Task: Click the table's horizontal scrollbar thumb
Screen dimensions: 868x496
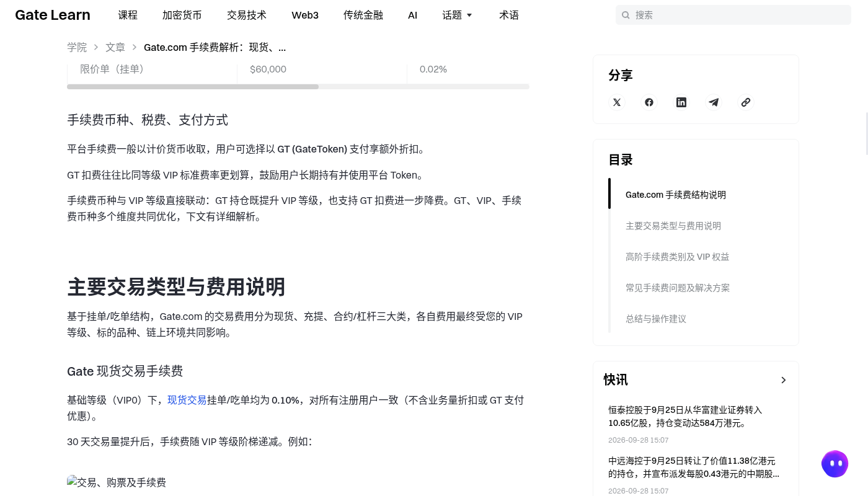Action: click(x=193, y=87)
